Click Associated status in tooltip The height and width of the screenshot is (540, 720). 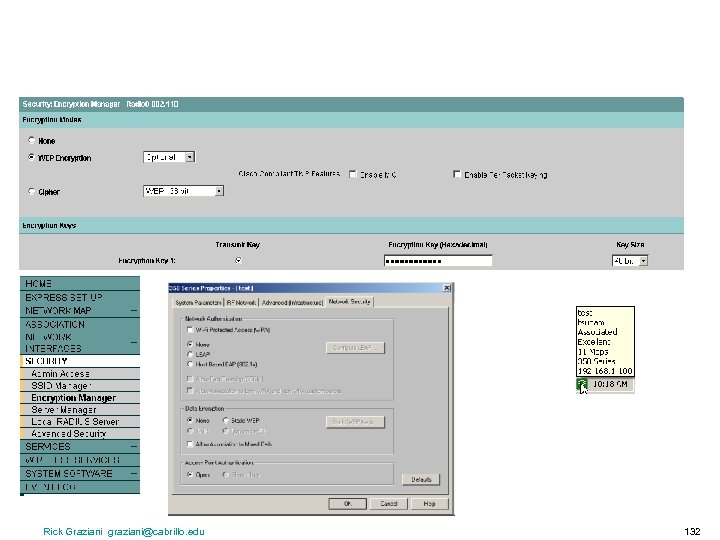click(x=597, y=332)
